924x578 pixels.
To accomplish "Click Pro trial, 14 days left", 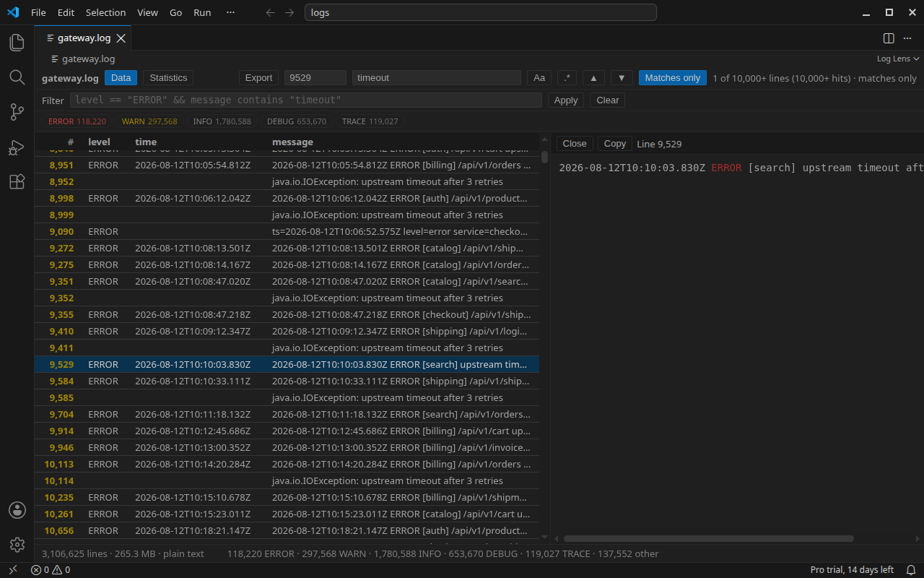I will pos(852,570).
